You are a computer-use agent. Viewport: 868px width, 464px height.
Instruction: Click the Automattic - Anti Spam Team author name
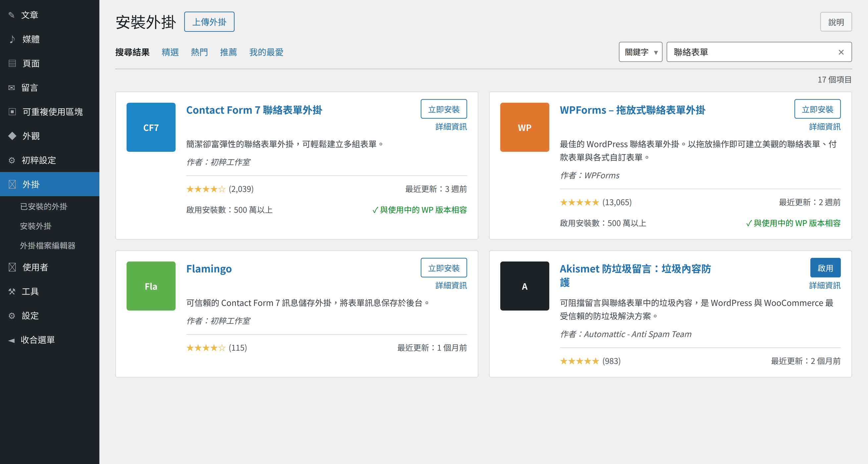click(x=638, y=334)
